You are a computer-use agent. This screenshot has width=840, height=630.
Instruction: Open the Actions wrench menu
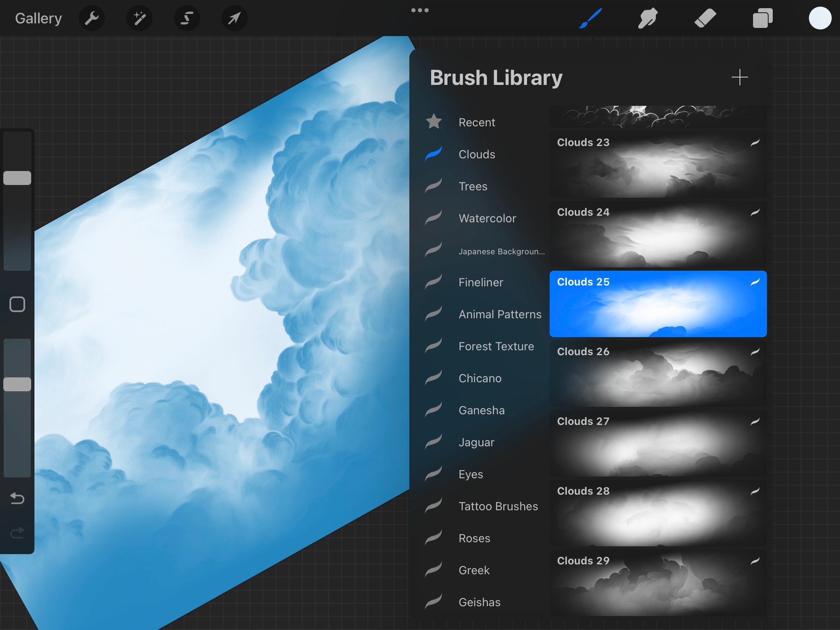coord(91,18)
